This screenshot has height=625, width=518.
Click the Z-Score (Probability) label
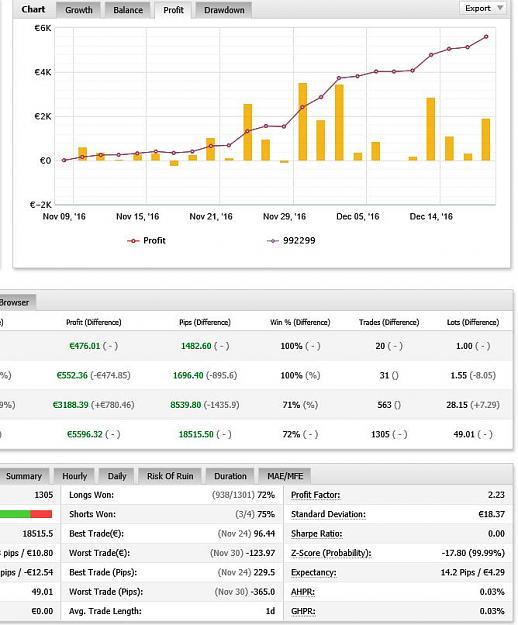coord(331,553)
